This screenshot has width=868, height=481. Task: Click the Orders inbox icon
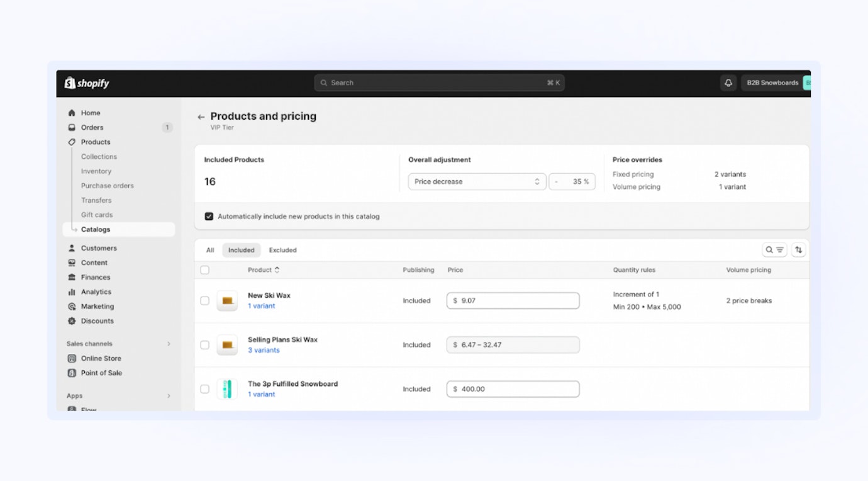(72, 127)
